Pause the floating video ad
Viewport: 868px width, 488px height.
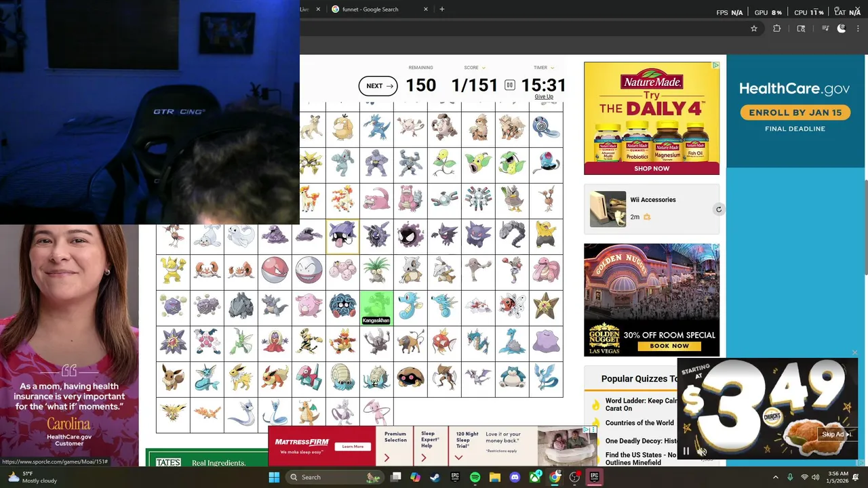(686, 451)
